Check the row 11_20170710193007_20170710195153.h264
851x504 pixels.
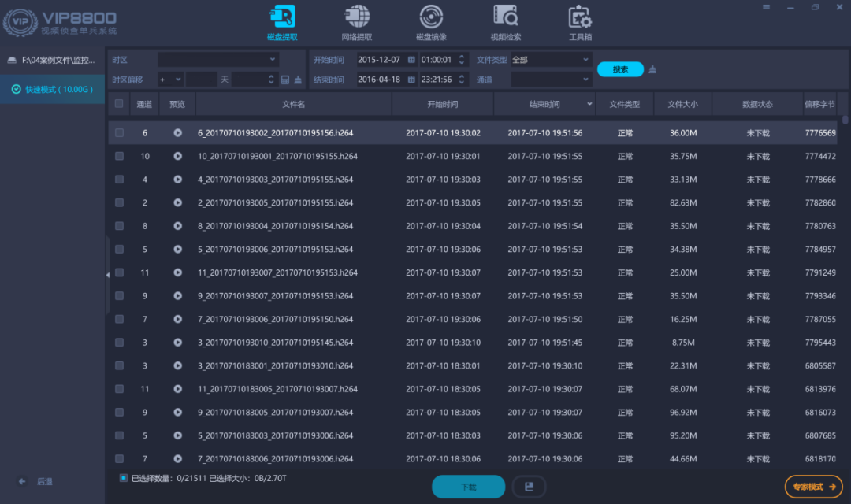pos(120,273)
